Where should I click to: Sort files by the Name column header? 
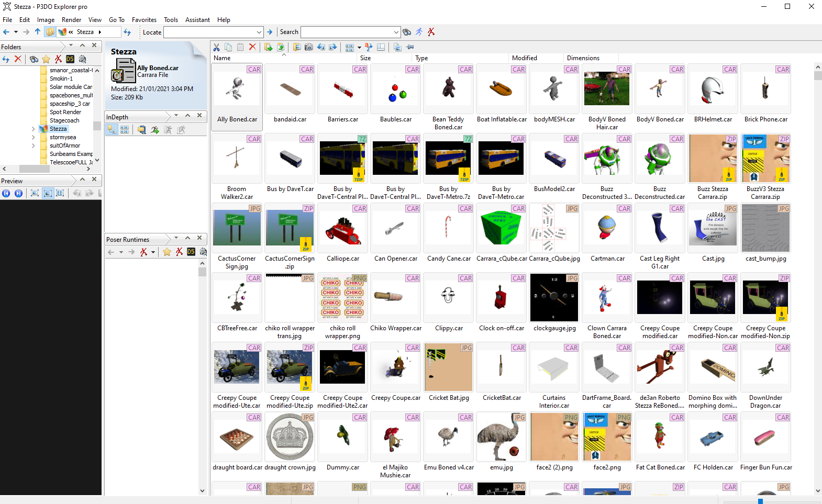(x=284, y=58)
